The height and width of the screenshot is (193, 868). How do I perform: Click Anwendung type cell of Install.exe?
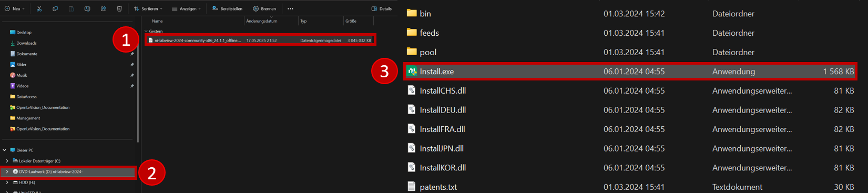click(x=733, y=72)
